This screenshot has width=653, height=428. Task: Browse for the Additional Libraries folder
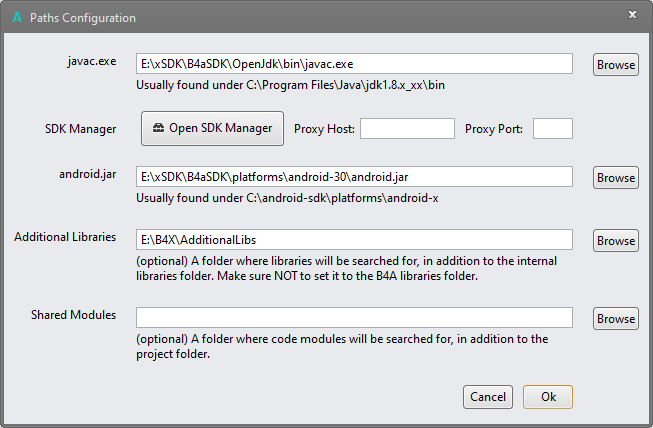point(616,240)
